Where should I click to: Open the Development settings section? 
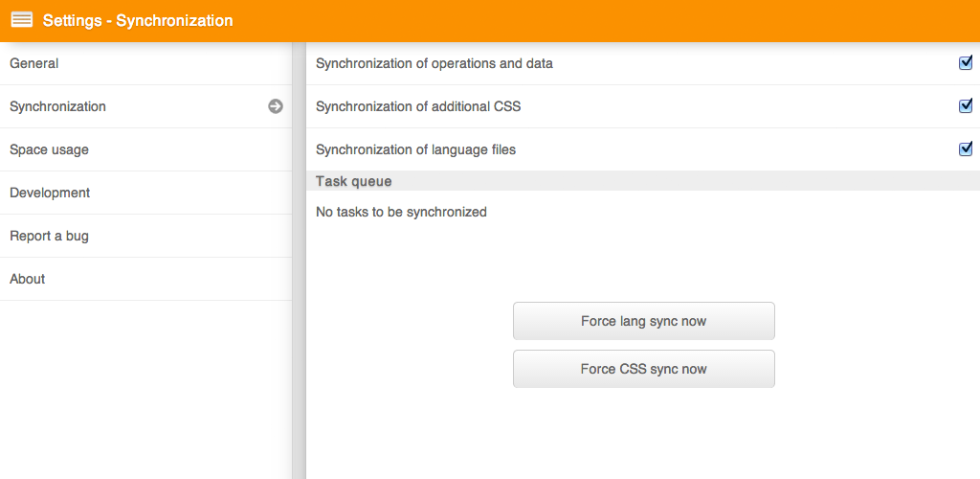click(145, 193)
